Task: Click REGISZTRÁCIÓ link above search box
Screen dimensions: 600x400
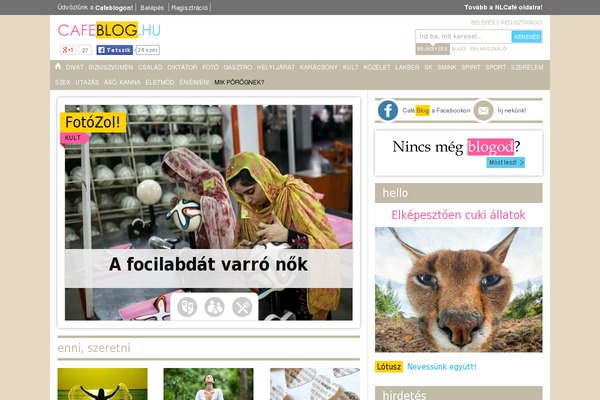Action: pyautogui.click(x=521, y=23)
